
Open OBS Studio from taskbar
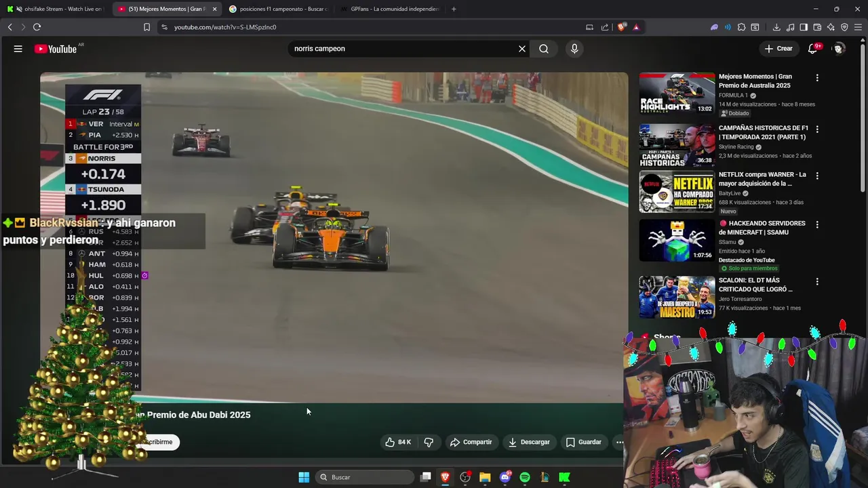pos(465,477)
